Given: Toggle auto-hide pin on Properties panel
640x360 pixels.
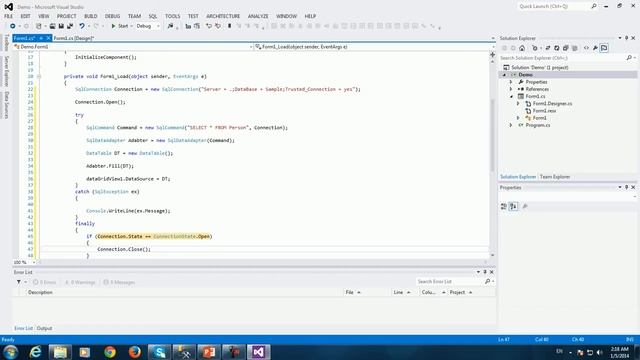Looking at the screenshot, I should (627, 187).
